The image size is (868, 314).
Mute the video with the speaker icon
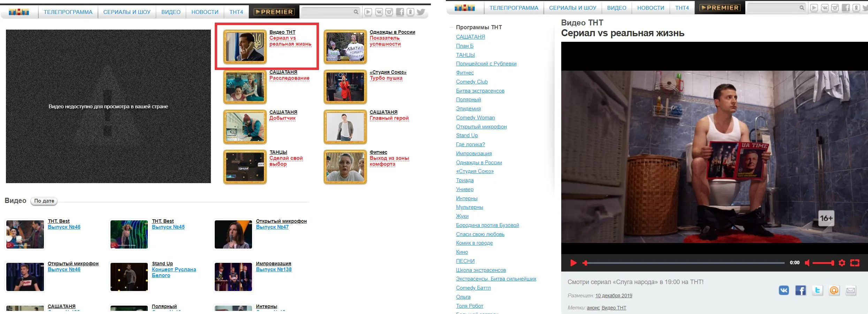coord(807,263)
